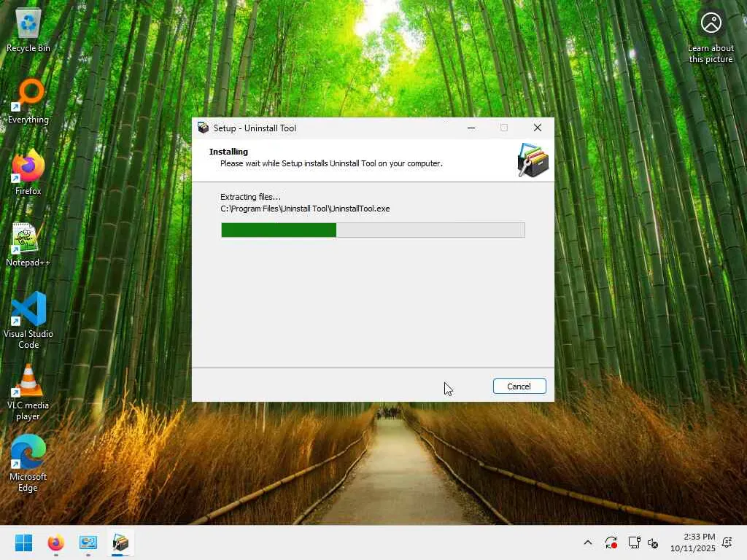Cancel the Uninstall Tool installation
Screen dimensions: 747x560
point(519,386)
